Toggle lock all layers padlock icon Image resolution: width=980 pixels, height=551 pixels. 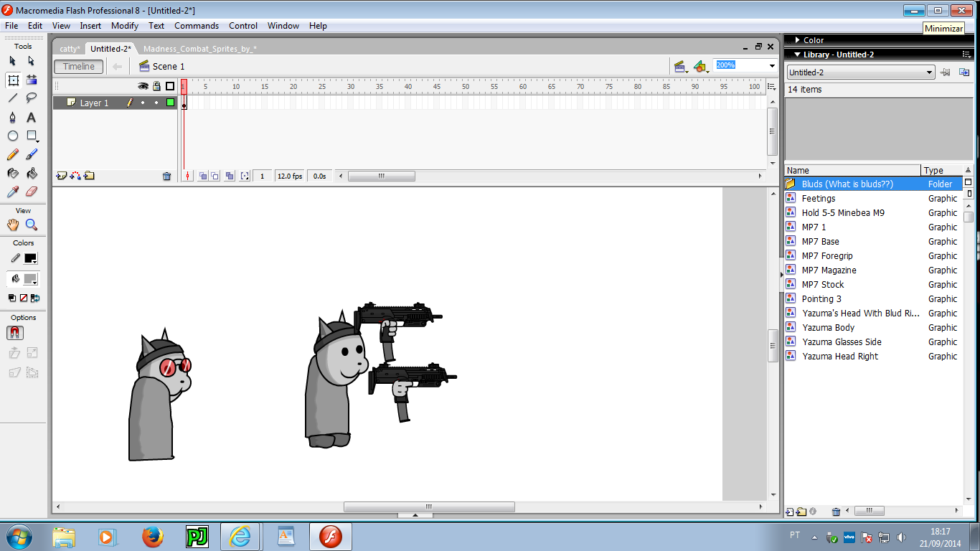156,86
